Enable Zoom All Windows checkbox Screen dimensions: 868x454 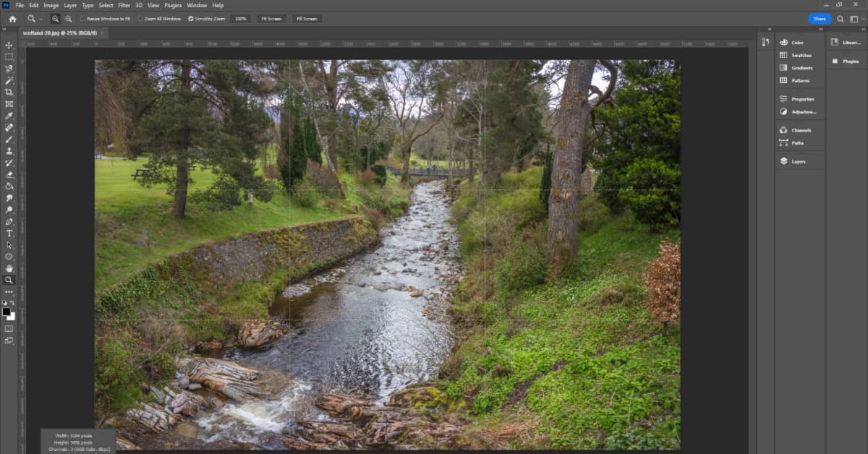coord(140,19)
